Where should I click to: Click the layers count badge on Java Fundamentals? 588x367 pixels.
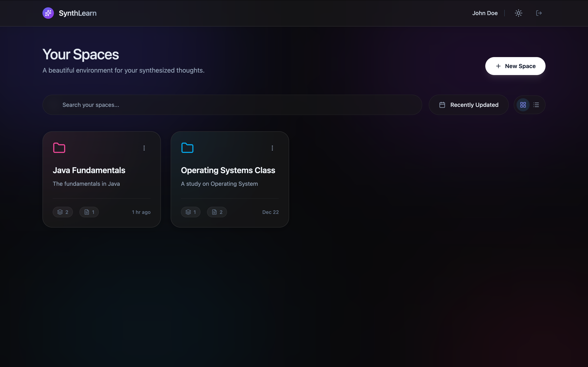pos(62,212)
